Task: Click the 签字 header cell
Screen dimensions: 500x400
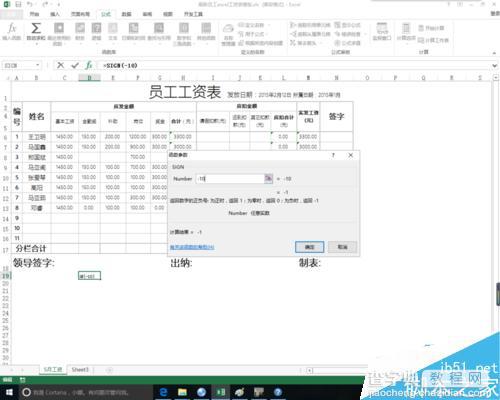Action: (336, 116)
